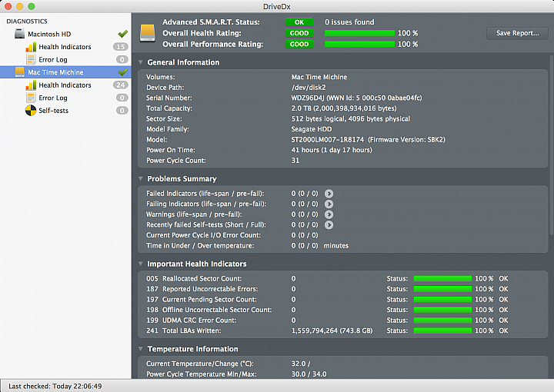
Task: Click the 0 badge on Macintosh HD Error Log
Action: [122, 59]
